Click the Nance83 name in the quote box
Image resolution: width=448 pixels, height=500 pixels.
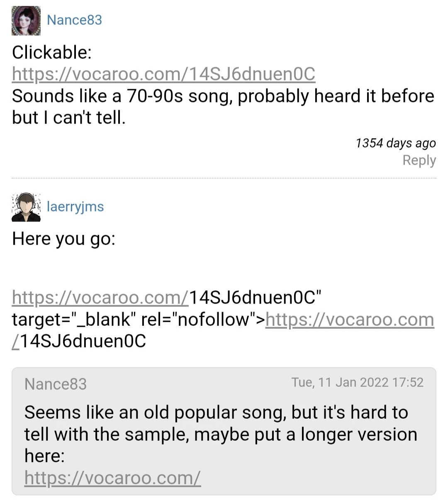56,384
